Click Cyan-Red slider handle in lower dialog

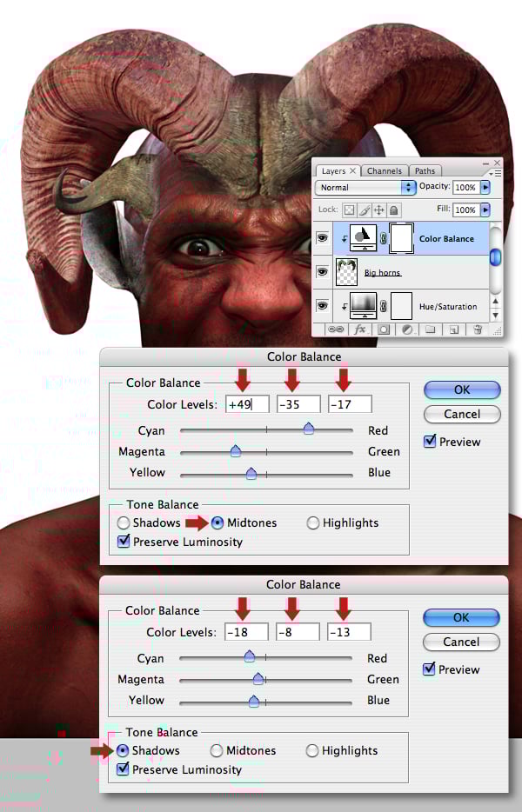(x=250, y=656)
